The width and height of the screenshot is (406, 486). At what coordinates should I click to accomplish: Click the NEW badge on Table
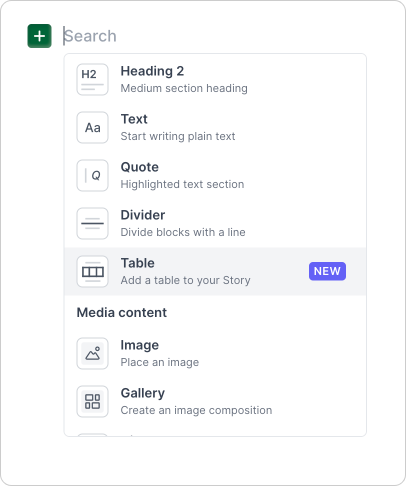pyautogui.click(x=327, y=271)
